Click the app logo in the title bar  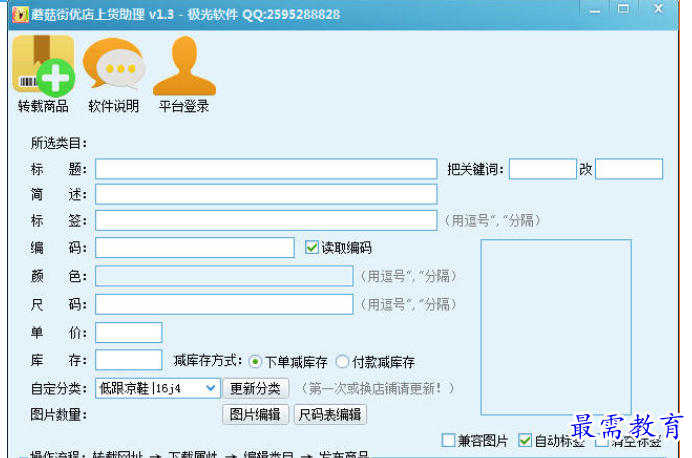[x=20, y=15]
